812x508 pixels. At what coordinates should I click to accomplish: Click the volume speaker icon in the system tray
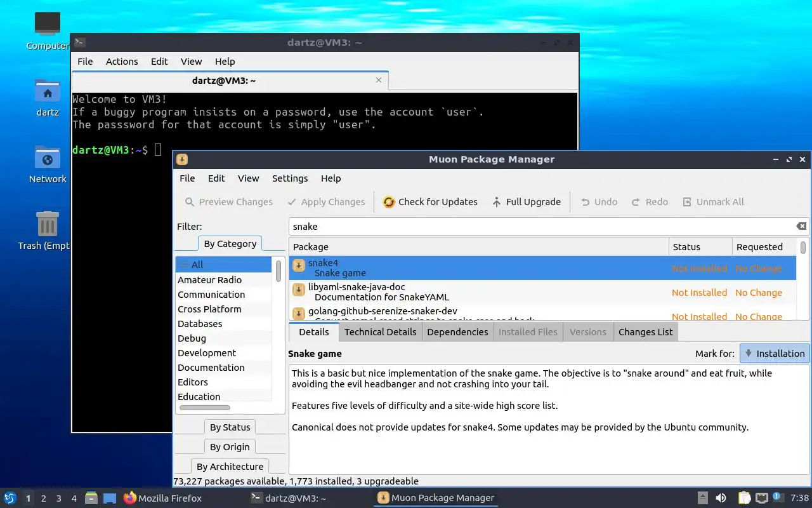(721, 498)
